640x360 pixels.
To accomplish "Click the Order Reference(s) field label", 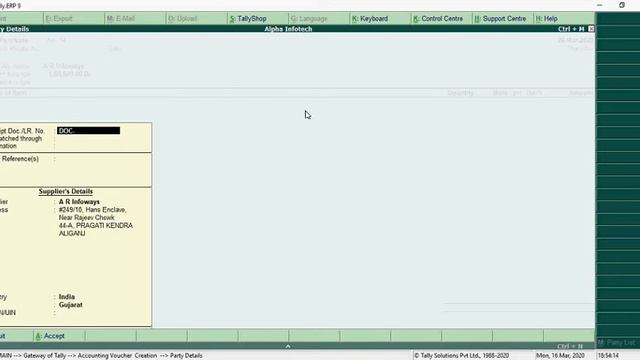I will click(20, 159).
